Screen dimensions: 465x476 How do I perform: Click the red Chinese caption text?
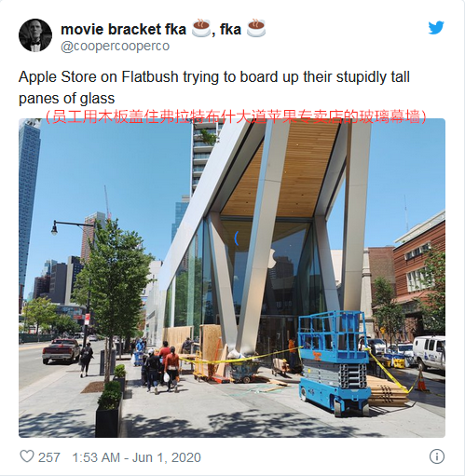[x=236, y=116]
